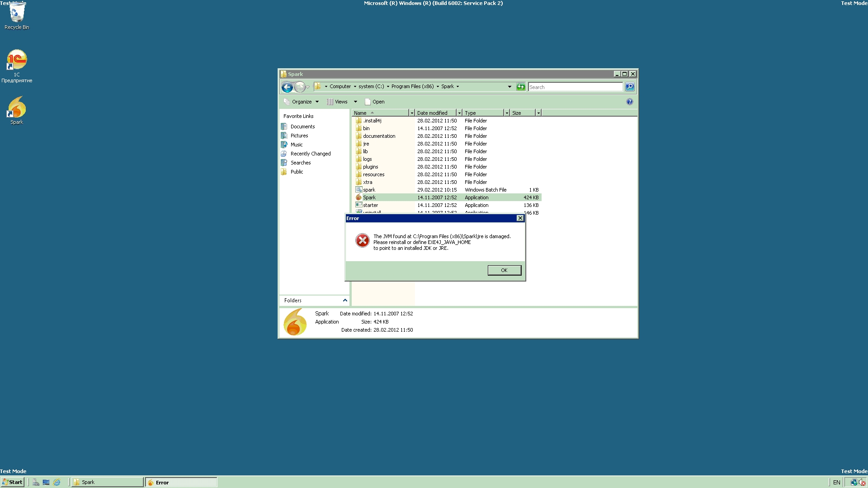Open the EN language indicator
The height and width of the screenshot is (488, 868).
coord(836,482)
